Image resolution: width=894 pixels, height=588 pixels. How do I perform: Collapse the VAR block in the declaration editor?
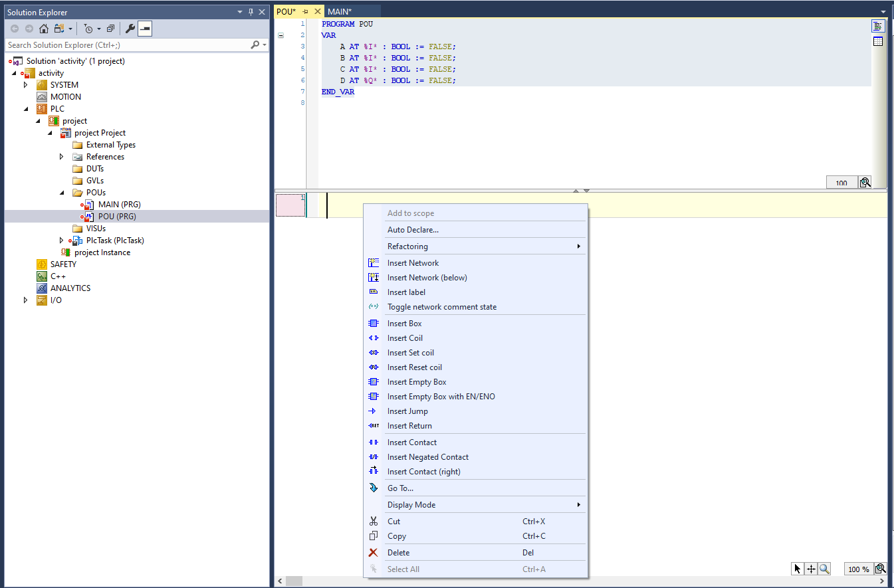[x=280, y=35]
